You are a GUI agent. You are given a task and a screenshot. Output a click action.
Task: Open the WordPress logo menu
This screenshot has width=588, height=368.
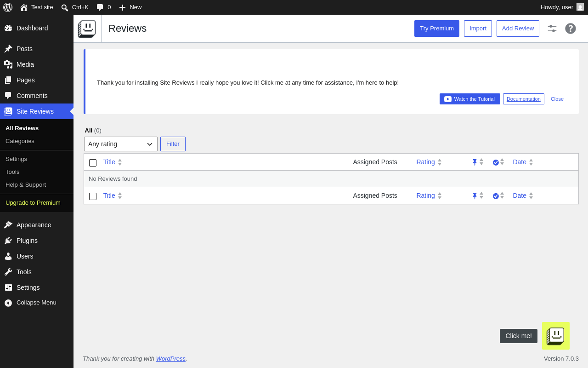click(8, 7)
